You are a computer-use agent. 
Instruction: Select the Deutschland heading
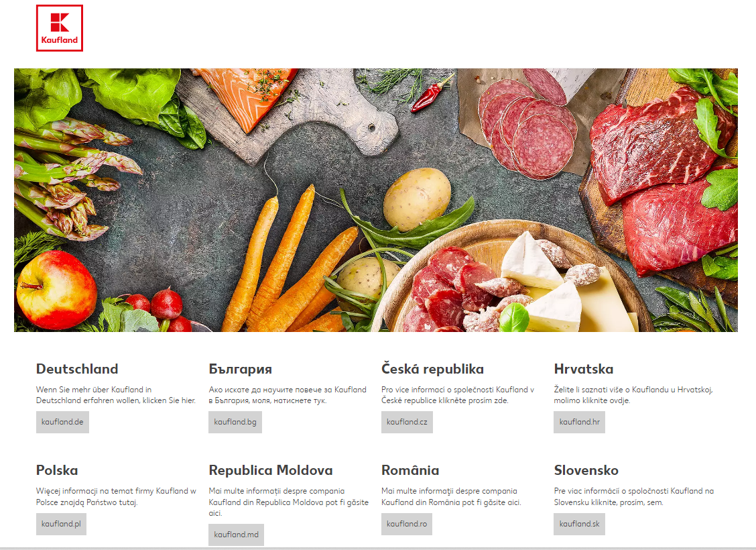point(77,369)
